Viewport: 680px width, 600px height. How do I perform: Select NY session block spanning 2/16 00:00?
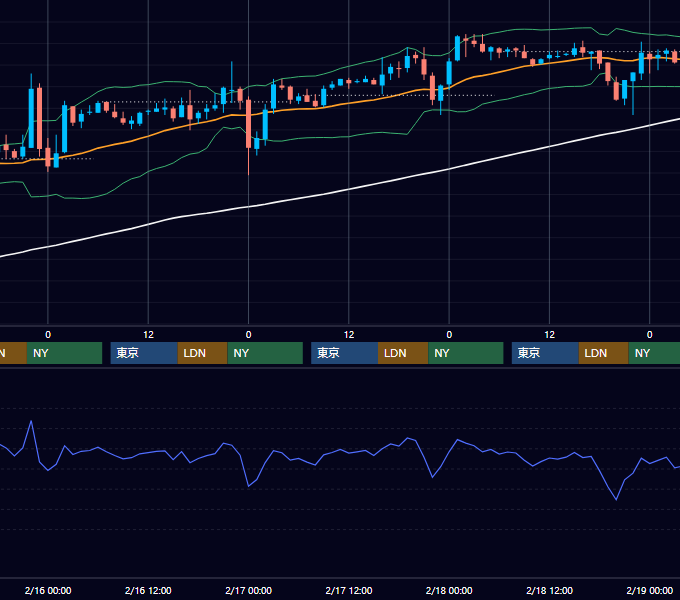(x=64, y=353)
